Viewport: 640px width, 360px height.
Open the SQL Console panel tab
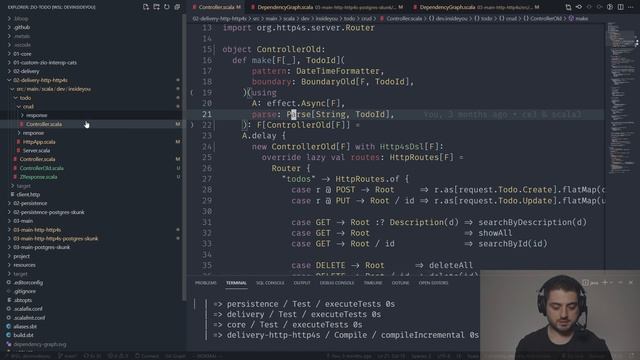click(x=270, y=283)
